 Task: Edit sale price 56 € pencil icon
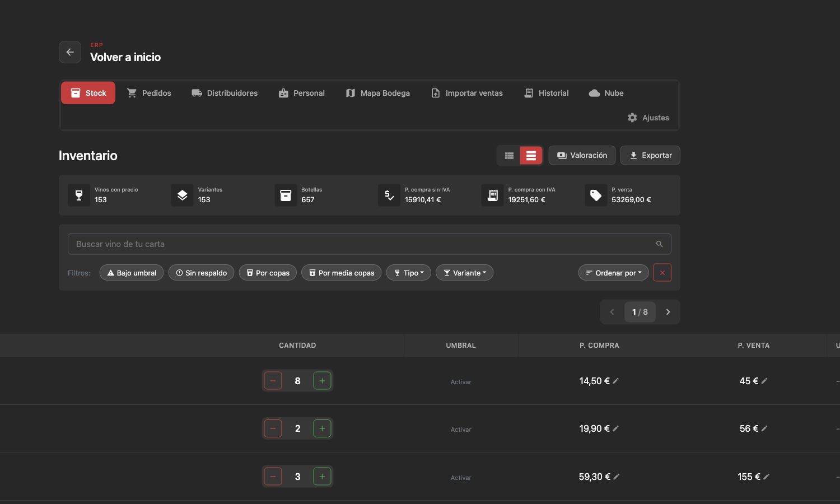coord(764,428)
